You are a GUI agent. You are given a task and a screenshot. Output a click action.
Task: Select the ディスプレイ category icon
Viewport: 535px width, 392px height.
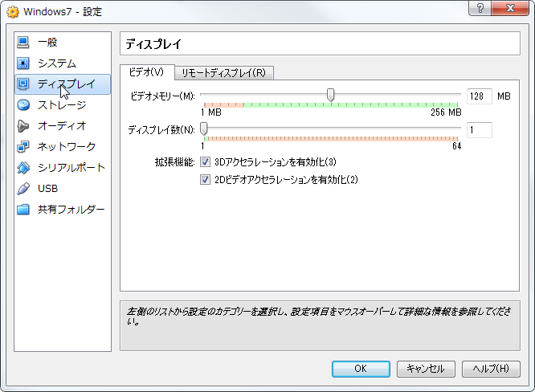click(23, 84)
